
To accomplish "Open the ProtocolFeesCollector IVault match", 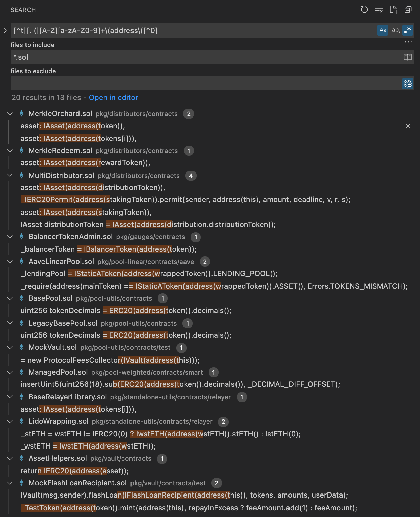I will [x=110, y=360].
